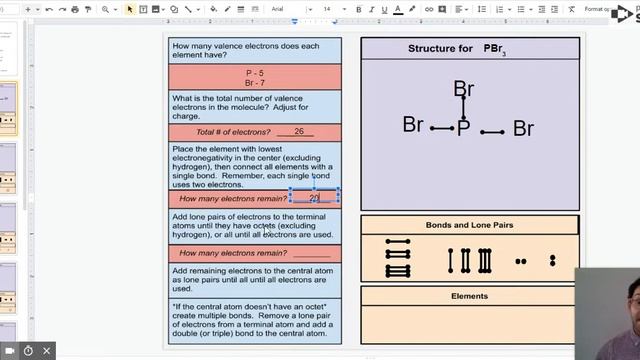Open Format options panel
The image size is (640, 360).
(x=597, y=9)
